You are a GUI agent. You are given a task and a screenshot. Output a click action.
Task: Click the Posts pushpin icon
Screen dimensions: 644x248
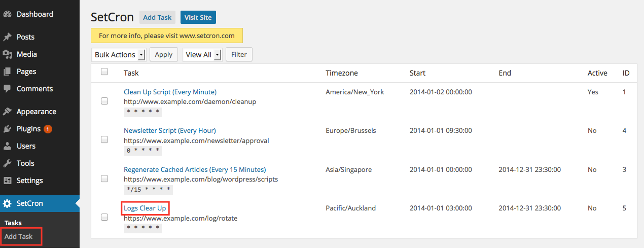tap(7, 37)
